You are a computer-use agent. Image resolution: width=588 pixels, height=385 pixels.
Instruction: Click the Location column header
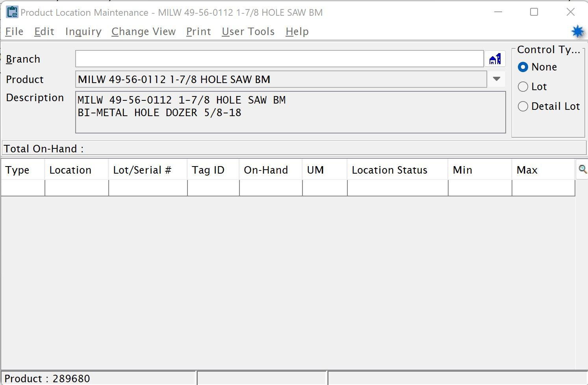click(x=77, y=170)
